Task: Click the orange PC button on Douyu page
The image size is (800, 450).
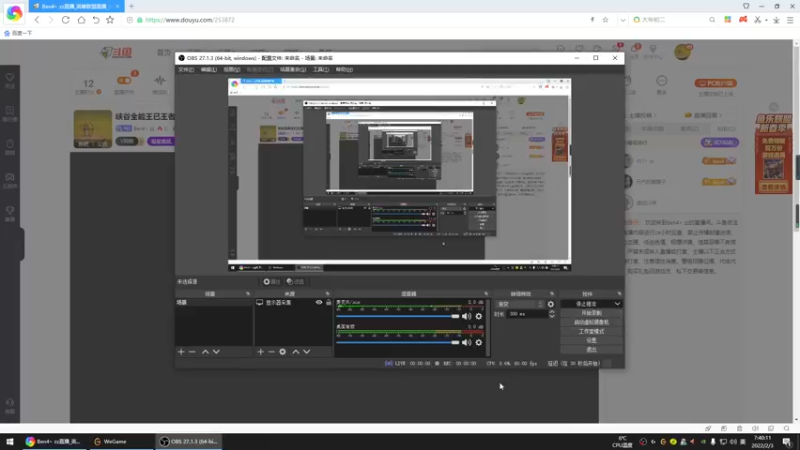Action: 715,83
